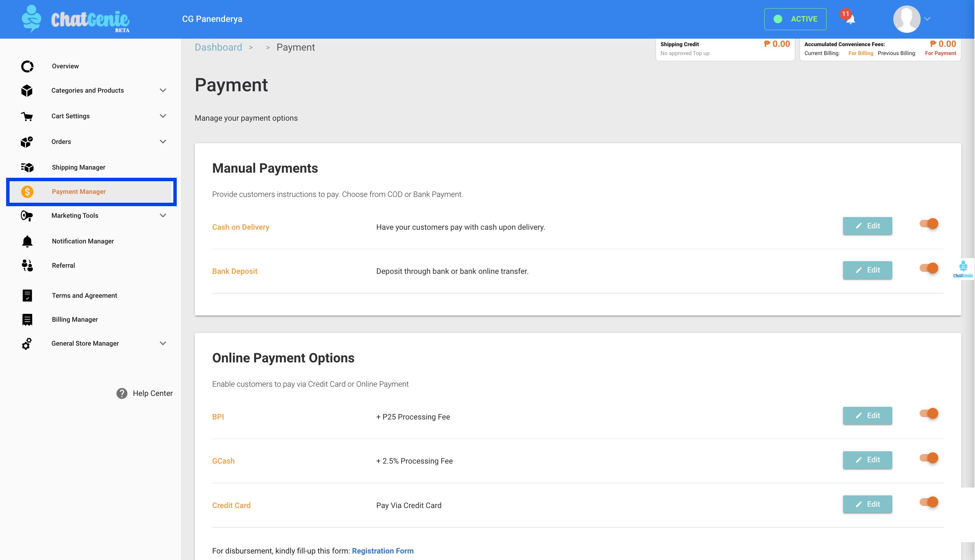Go to Terms and Agreement page
975x560 pixels.
(84, 295)
